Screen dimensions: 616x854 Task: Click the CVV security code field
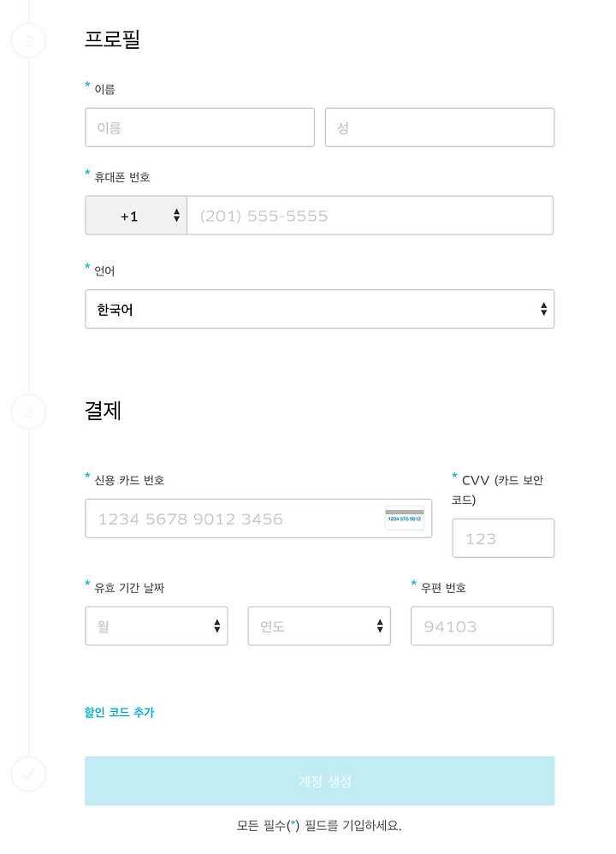[x=503, y=538]
